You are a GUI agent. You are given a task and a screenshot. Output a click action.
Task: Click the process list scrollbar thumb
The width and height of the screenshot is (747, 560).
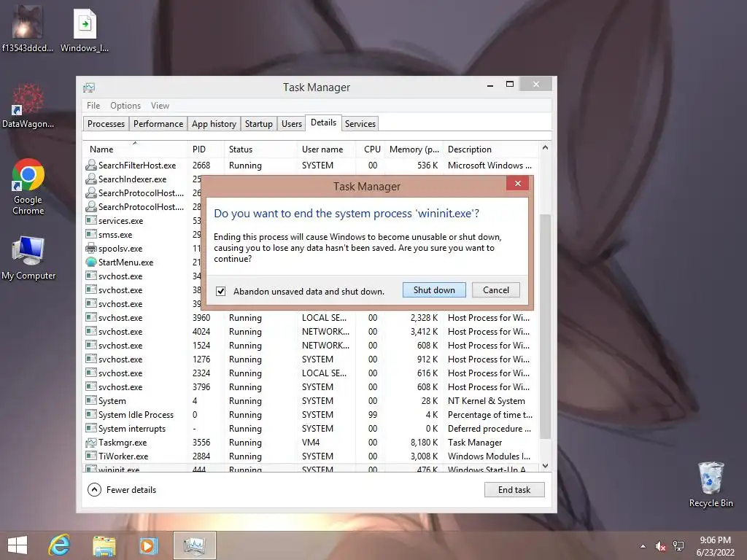point(546,326)
